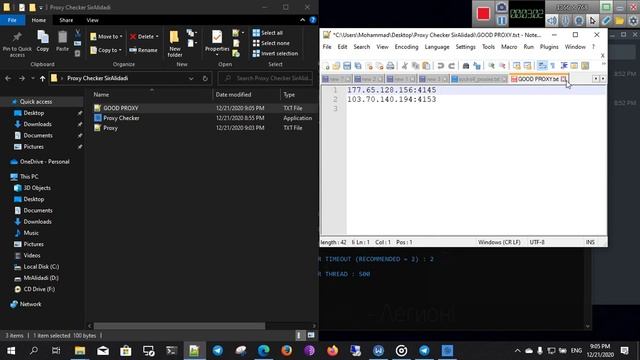Open the Encoding menu in Notepad++
Viewport: 640px width, 360px height.
(406, 47)
